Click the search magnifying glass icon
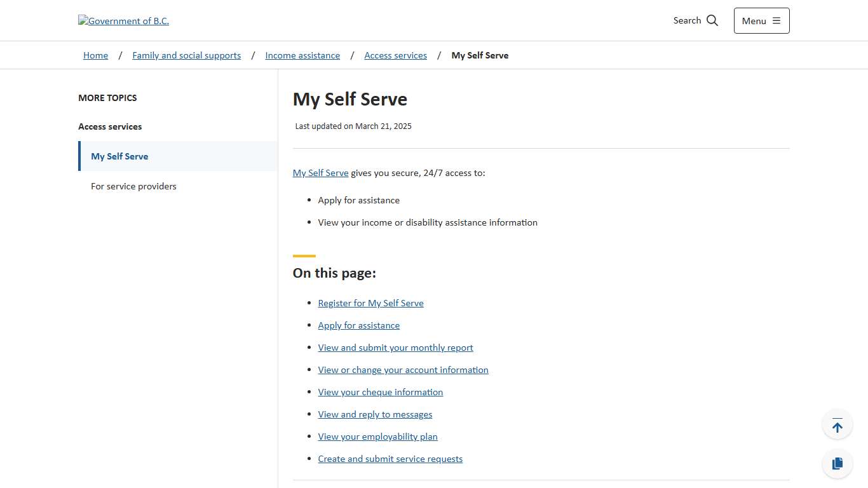Viewport: 868px width, 488px height. coord(712,20)
